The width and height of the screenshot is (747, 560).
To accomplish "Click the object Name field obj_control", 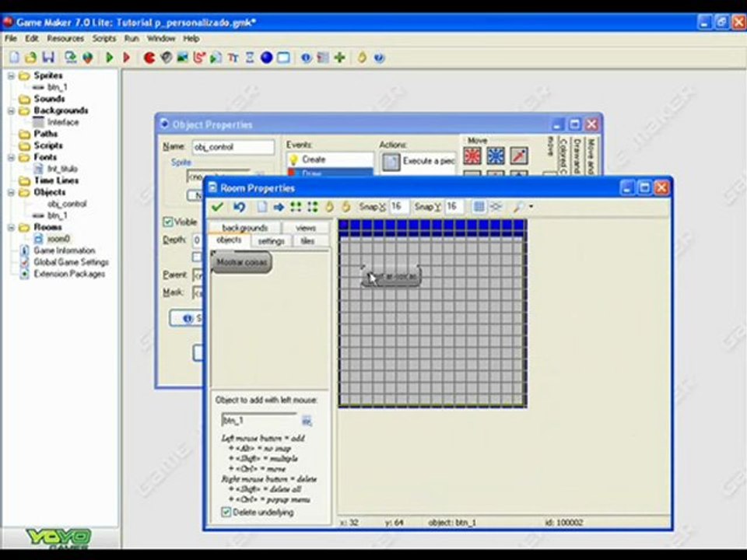I will click(x=233, y=147).
